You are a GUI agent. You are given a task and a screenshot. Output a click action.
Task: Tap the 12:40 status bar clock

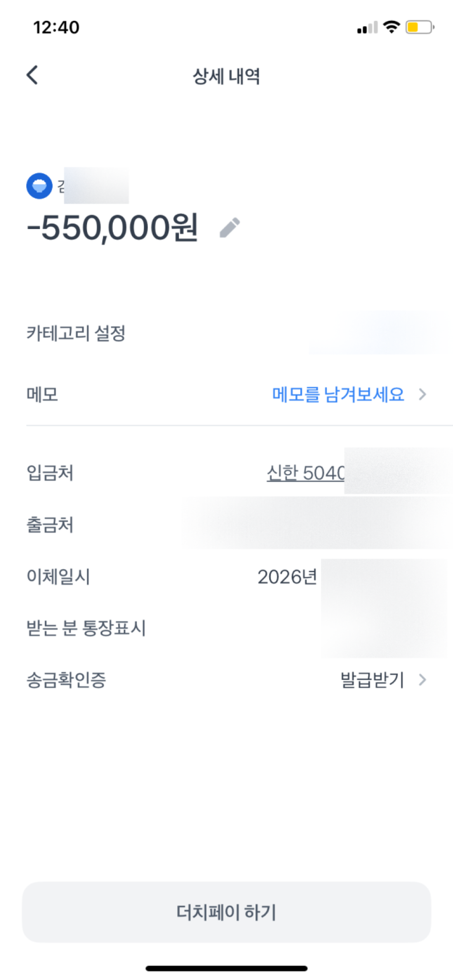(x=56, y=28)
